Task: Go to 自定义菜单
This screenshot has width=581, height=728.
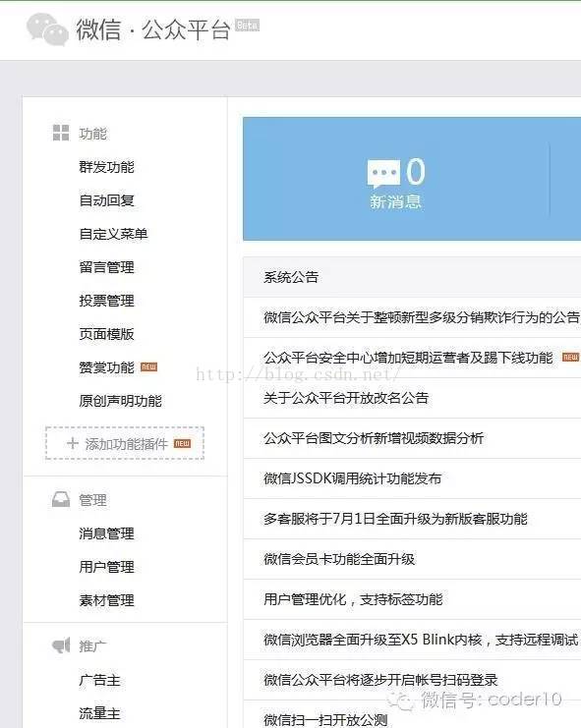Action: pyautogui.click(x=113, y=234)
